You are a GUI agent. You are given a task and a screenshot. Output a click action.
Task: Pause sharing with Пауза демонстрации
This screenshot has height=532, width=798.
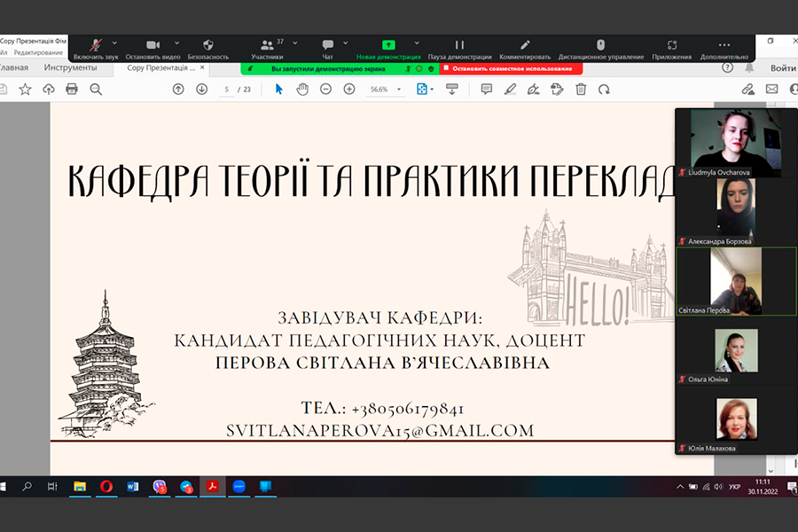click(459, 49)
